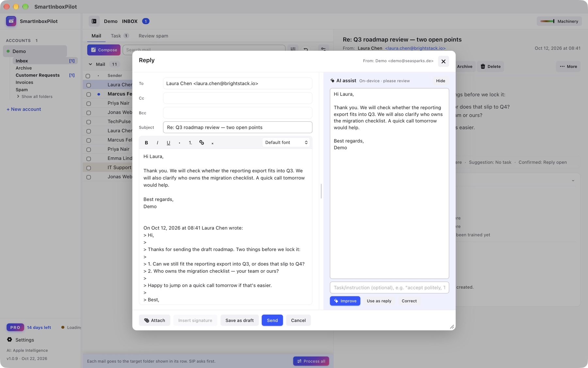The image size is (588, 368).
Task: Tick the checkbox for IT Support mail
Action: (89, 168)
